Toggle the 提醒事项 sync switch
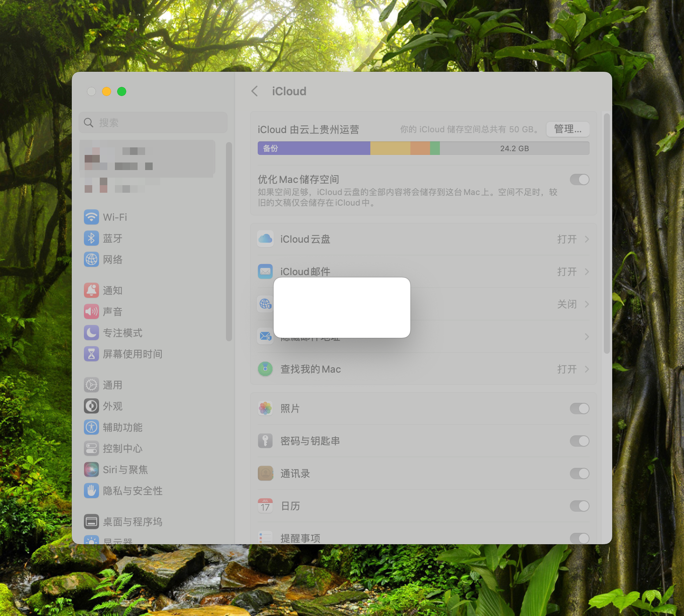The height and width of the screenshot is (616, 684). pyautogui.click(x=579, y=538)
